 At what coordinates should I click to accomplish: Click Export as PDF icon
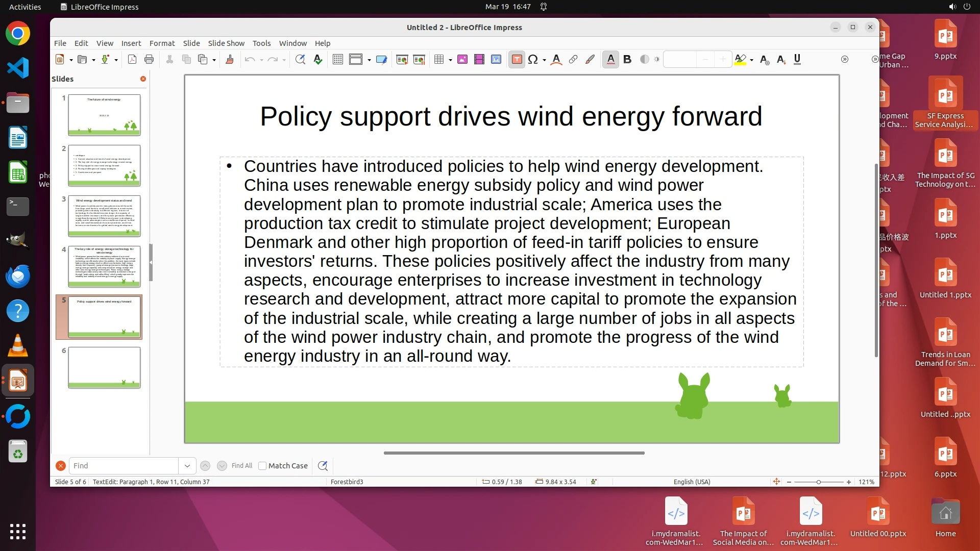coord(132,60)
